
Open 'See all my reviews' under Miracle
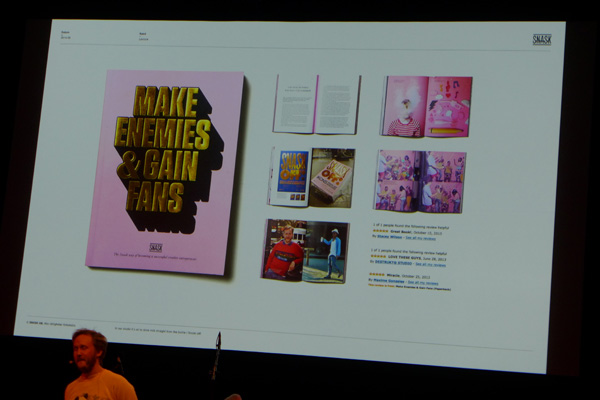point(423,282)
